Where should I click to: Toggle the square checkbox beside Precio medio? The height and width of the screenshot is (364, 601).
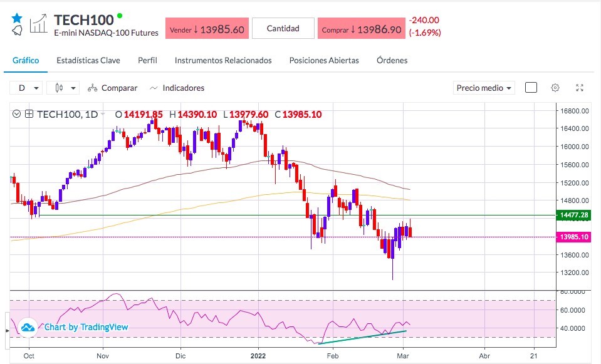point(531,88)
